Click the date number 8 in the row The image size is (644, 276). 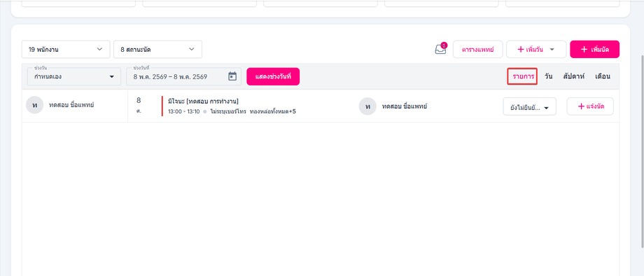[139, 100]
